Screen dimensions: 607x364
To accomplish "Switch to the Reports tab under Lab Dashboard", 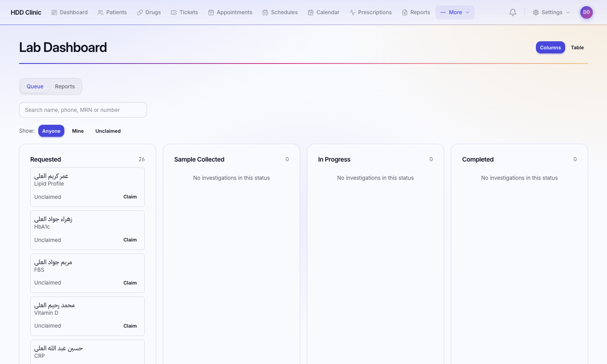I will pos(65,87).
